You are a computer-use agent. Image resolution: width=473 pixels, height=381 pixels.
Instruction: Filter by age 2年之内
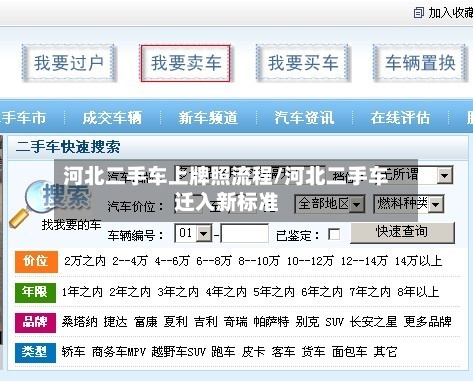pyautogui.click(x=130, y=292)
